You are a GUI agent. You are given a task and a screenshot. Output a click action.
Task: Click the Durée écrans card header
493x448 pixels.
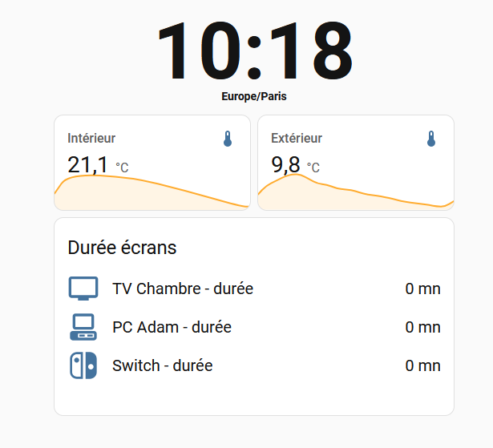coord(122,248)
